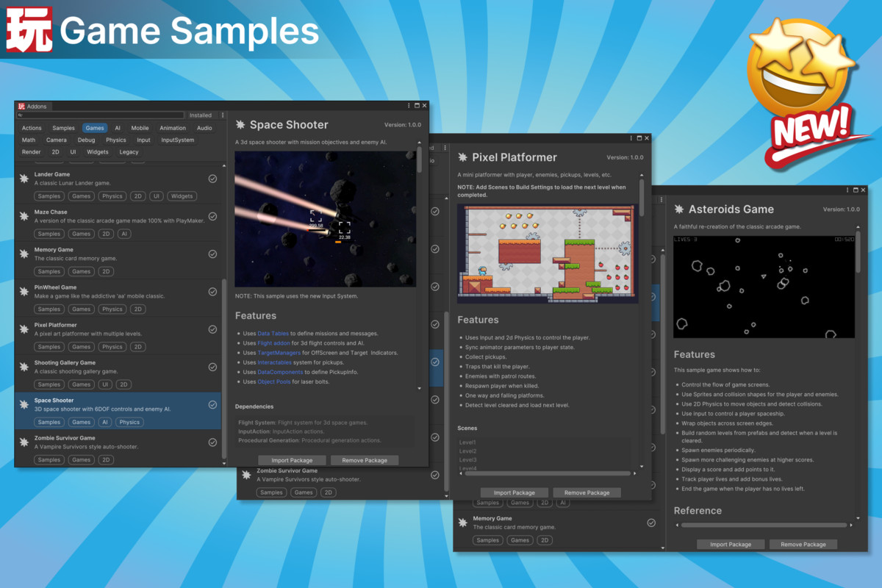The image size is (882, 588).
Task: Import Package for Space Shooter
Action: (292, 460)
